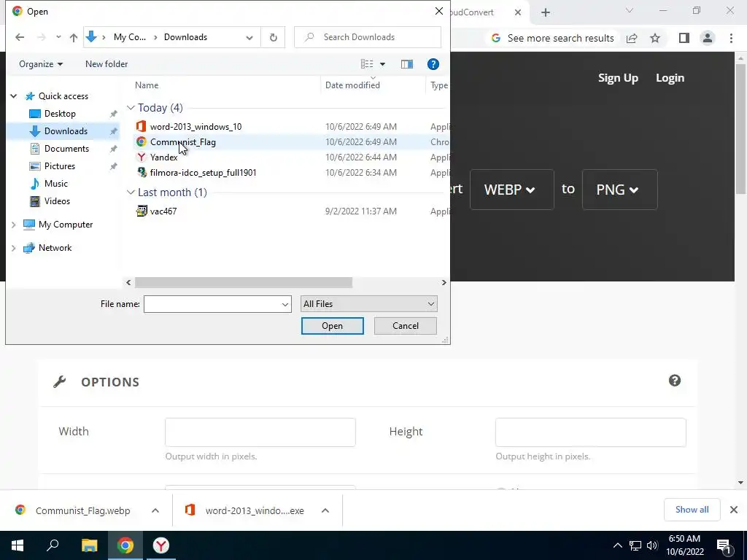Viewport: 747px width, 560px height.
Task: Open the WEBP source format dropdown
Action: tap(511, 190)
